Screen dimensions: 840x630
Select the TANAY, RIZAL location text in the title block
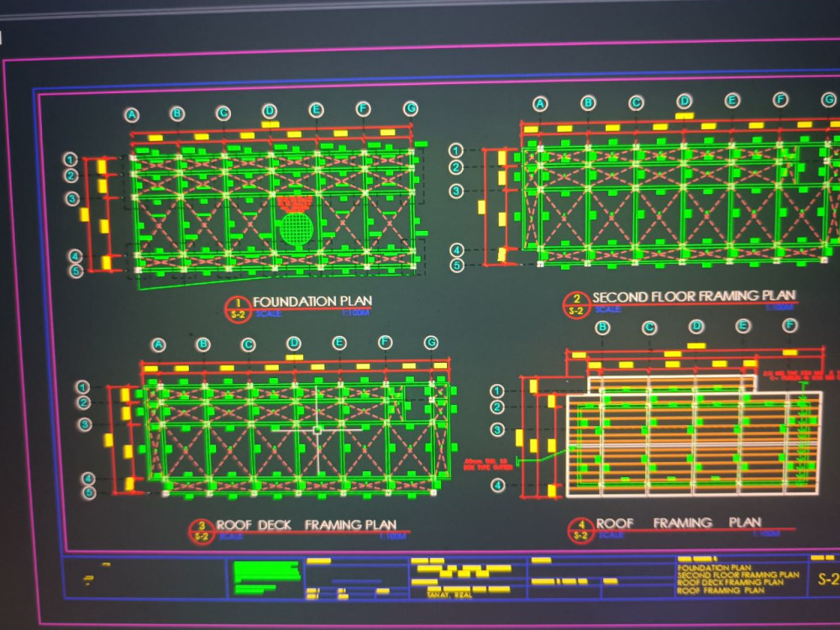click(x=449, y=592)
